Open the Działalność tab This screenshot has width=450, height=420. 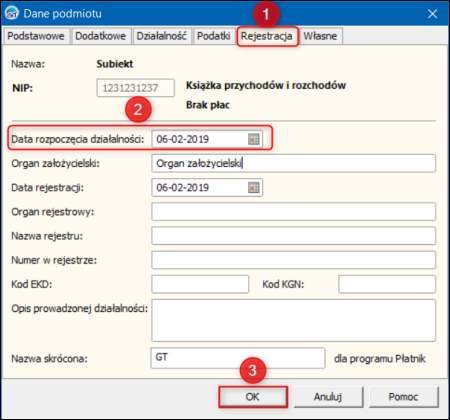(x=162, y=36)
